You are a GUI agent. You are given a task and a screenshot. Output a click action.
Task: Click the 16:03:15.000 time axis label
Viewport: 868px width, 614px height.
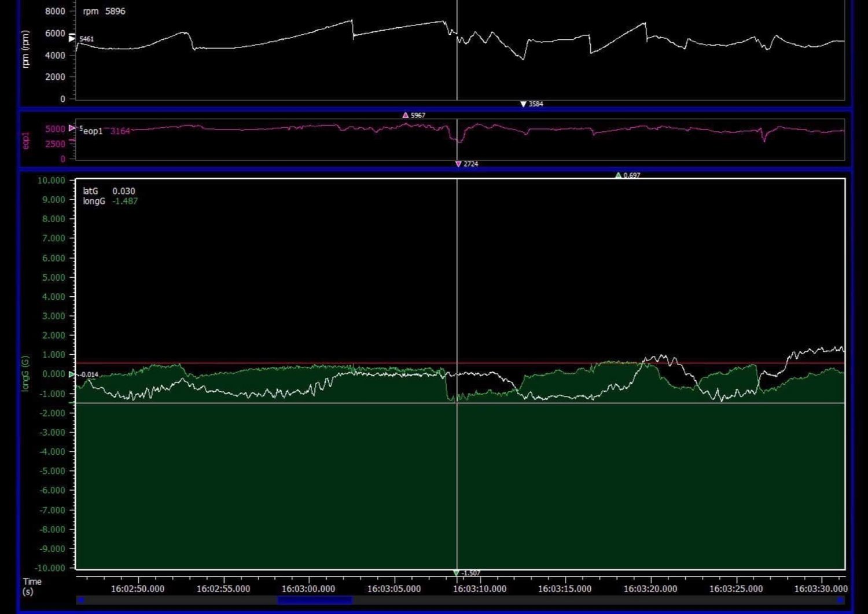pos(564,589)
